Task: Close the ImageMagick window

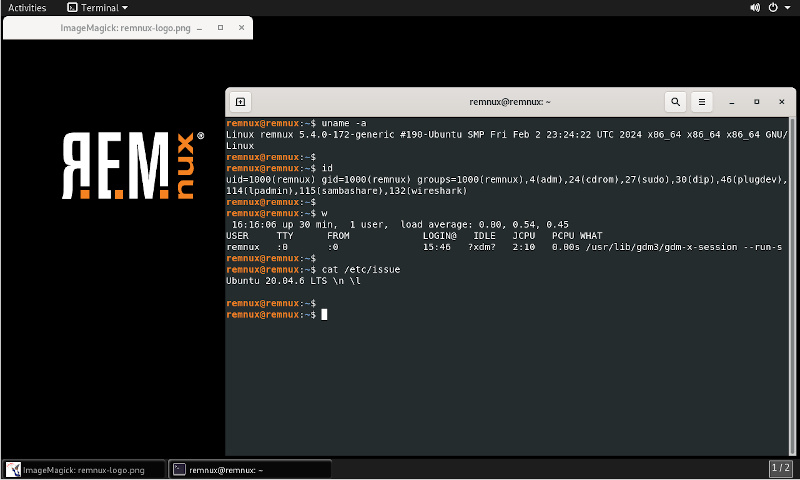Action: point(241,28)
